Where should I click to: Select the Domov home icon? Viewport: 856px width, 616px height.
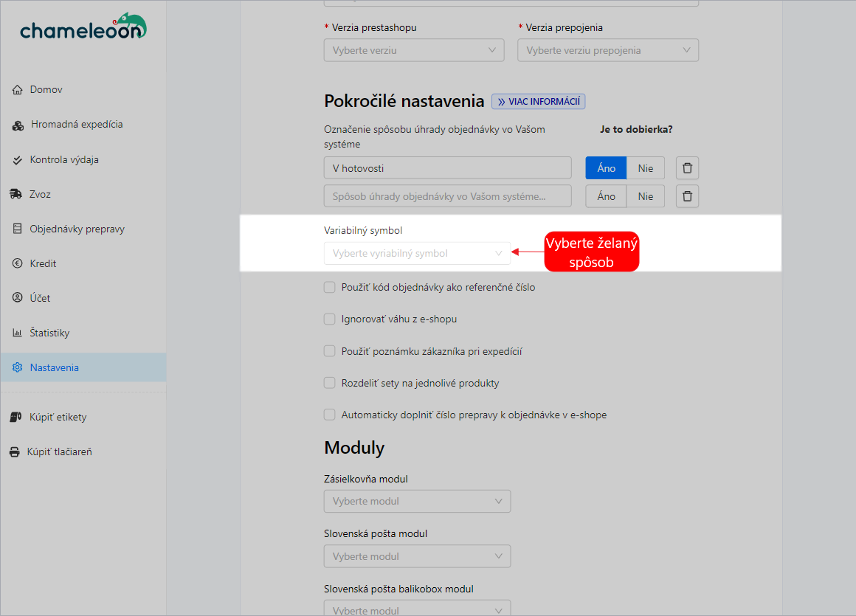tap(18, 89)
